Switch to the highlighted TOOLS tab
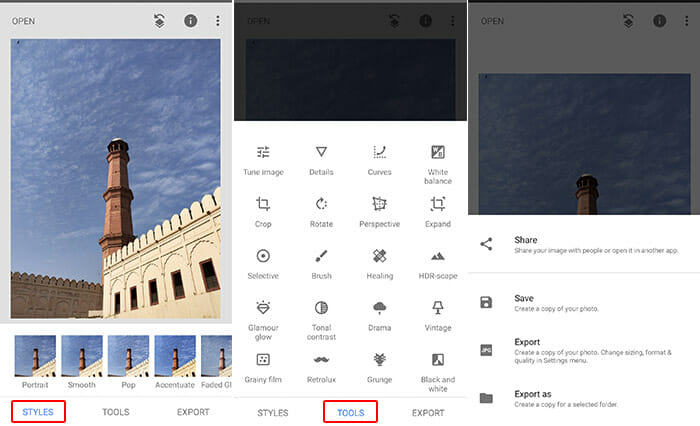700x426 pixels. [x=350, y=411]
